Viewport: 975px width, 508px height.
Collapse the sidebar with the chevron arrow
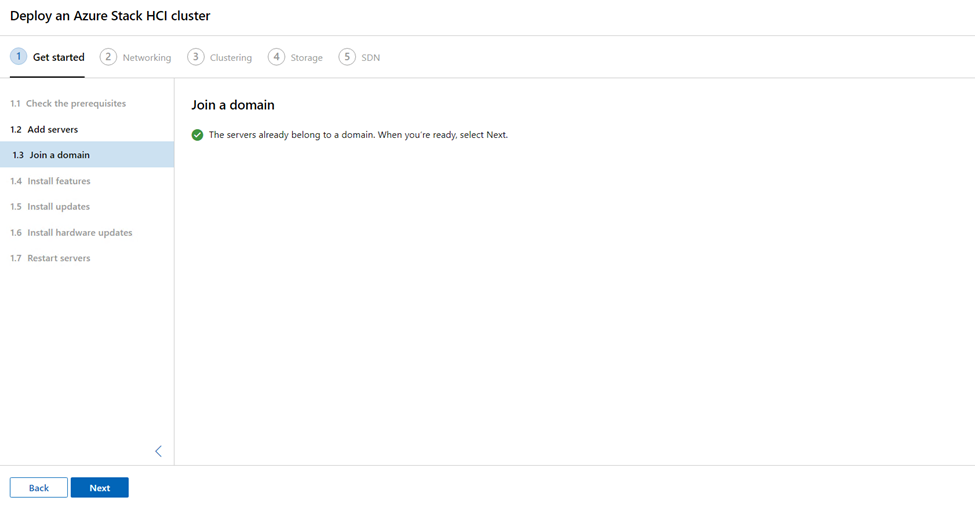point(159,451)
